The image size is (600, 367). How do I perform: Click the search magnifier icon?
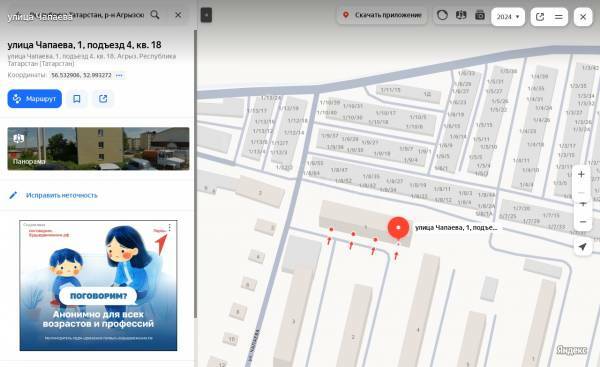[155, 15]
